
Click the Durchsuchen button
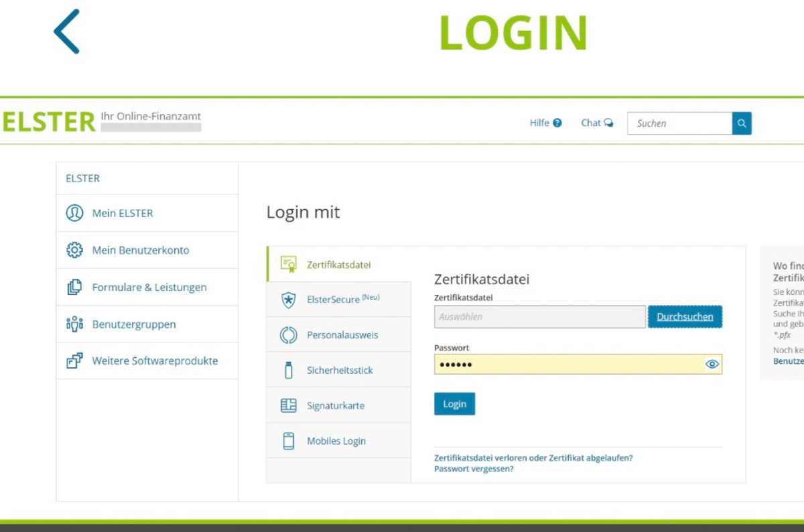tap(685, 316)
